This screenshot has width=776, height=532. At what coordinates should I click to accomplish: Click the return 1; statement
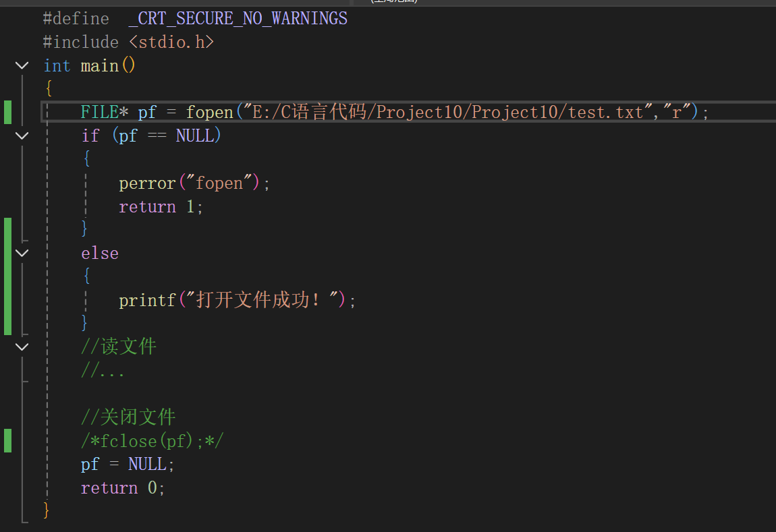click(161, 207)
